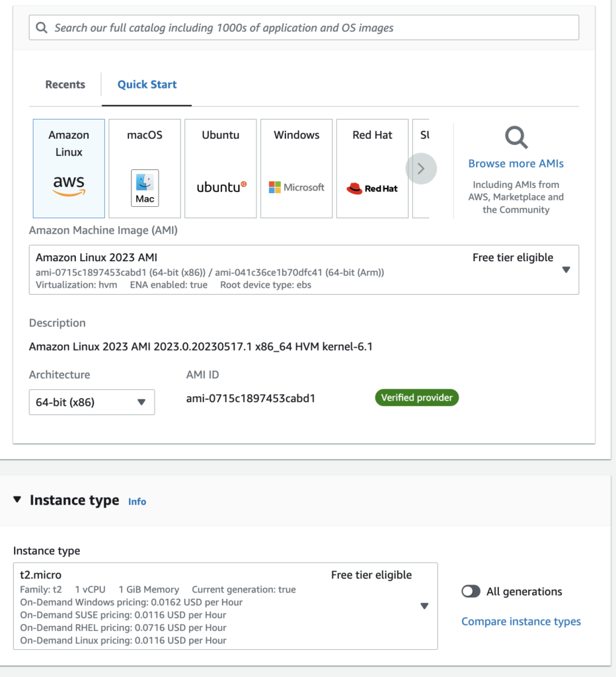Click the magnifying glass above Browse more AMIs
616x677 pixels.
[x=516, y=138]
